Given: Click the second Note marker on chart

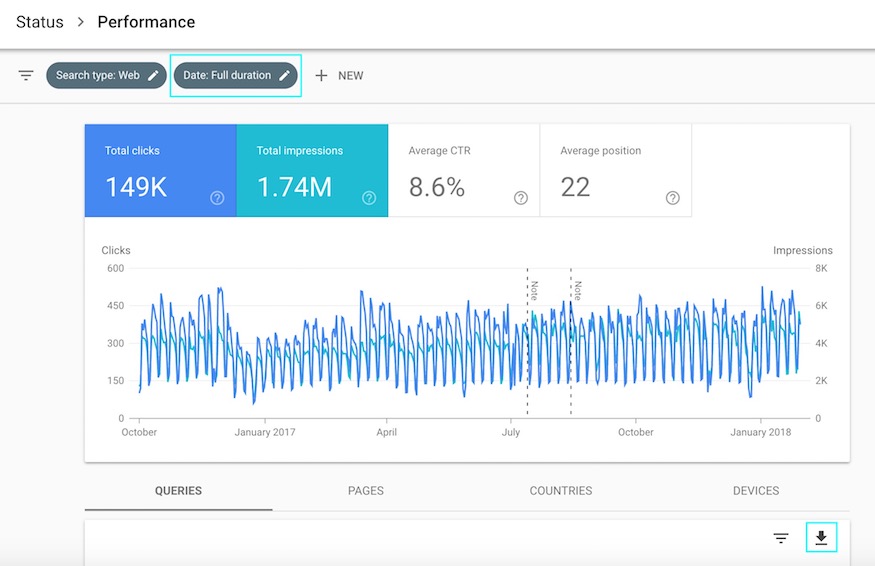Looking at the screenshot, I should click(577, 290).
